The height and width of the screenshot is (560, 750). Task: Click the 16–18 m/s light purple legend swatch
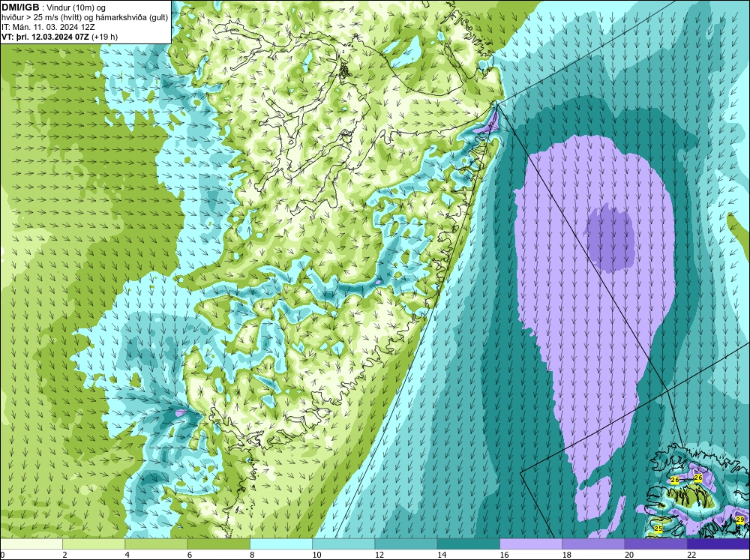[x=531, y=544]
